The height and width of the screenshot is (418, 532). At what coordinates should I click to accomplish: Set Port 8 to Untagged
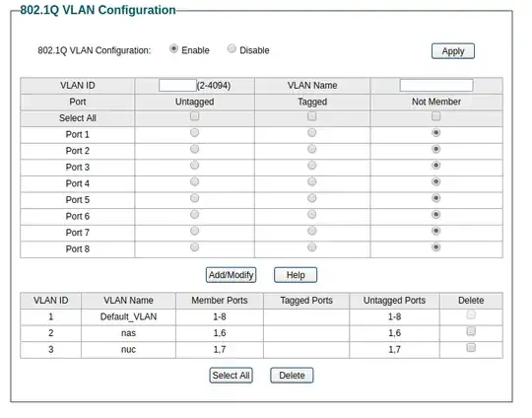194,247
